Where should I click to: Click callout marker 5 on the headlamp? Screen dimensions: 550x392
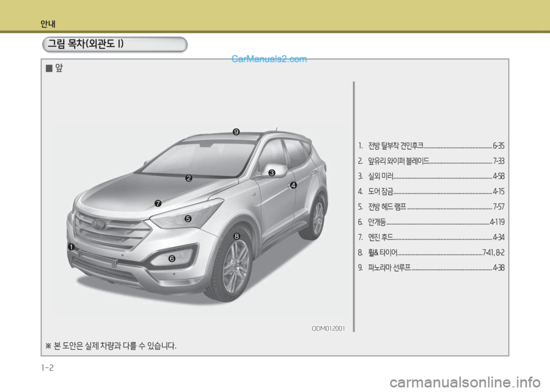coord(188,219)
